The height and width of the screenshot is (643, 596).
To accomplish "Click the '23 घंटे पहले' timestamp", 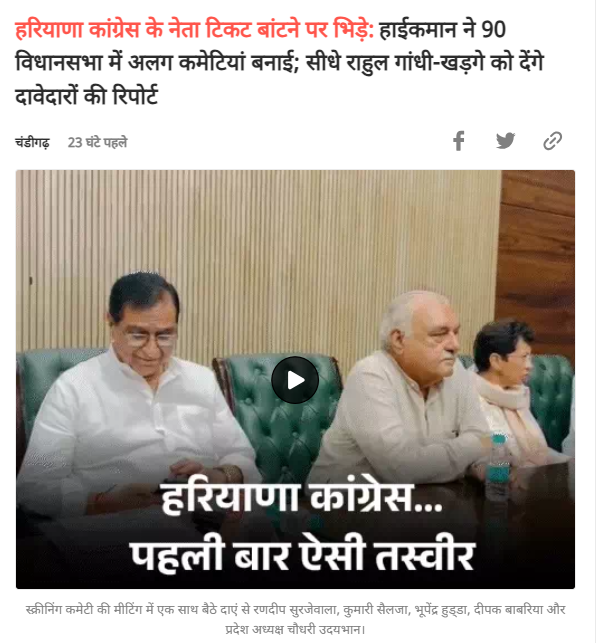I will [98, 142].
